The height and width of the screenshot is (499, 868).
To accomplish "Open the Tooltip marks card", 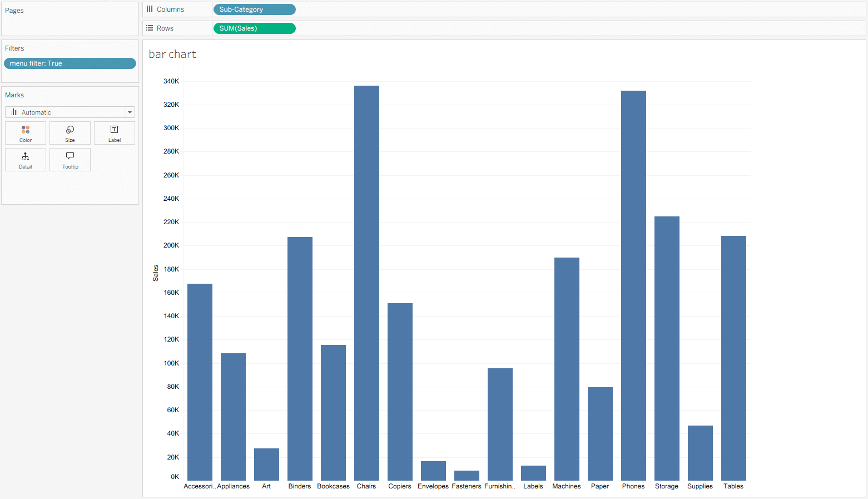I will [x=70, y=160].
